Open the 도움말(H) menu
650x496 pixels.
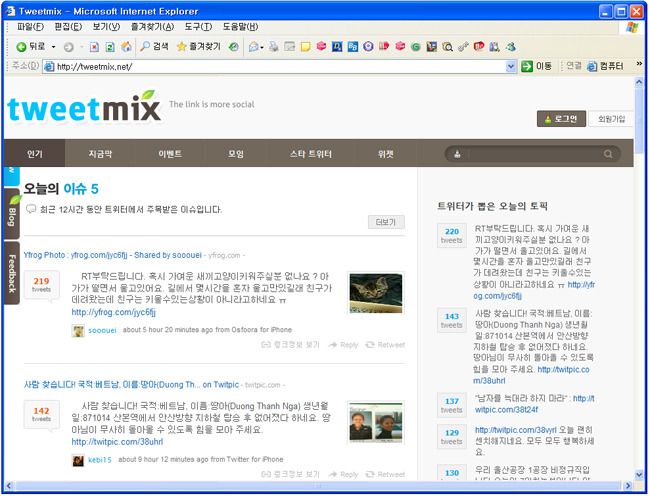pos(240,27)
